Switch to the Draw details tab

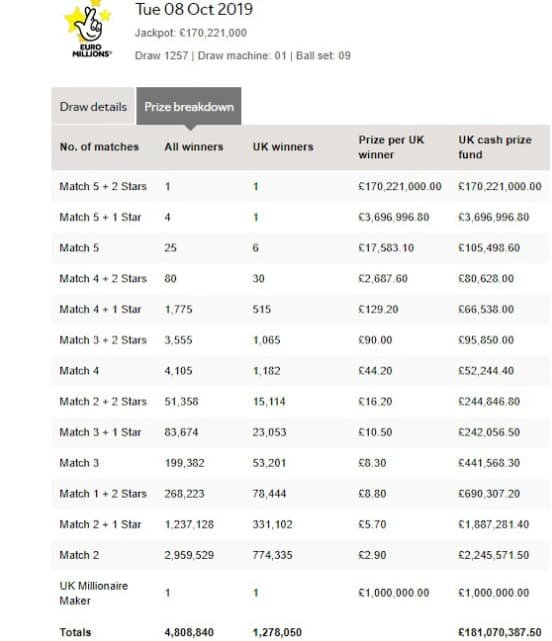[93, 106]
